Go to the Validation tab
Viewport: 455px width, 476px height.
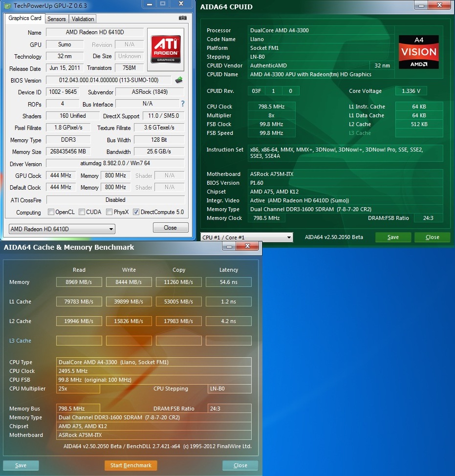(83, 19)
